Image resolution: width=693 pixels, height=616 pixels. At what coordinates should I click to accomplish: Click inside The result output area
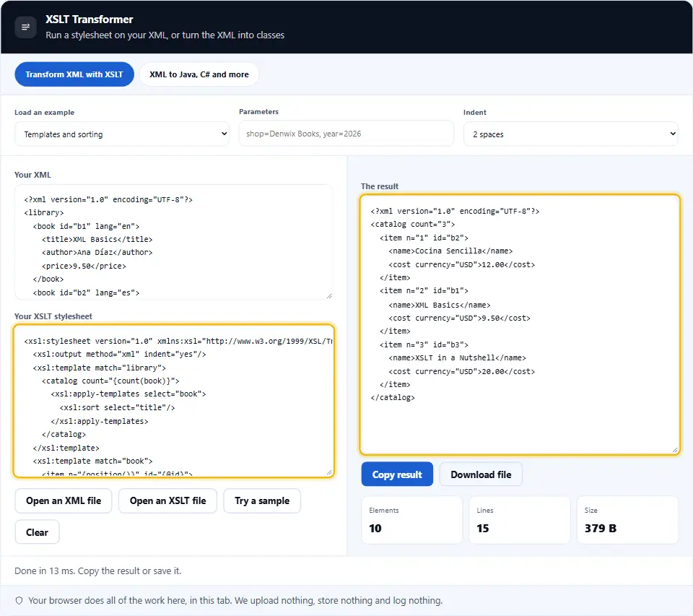(x=520, y=324)
